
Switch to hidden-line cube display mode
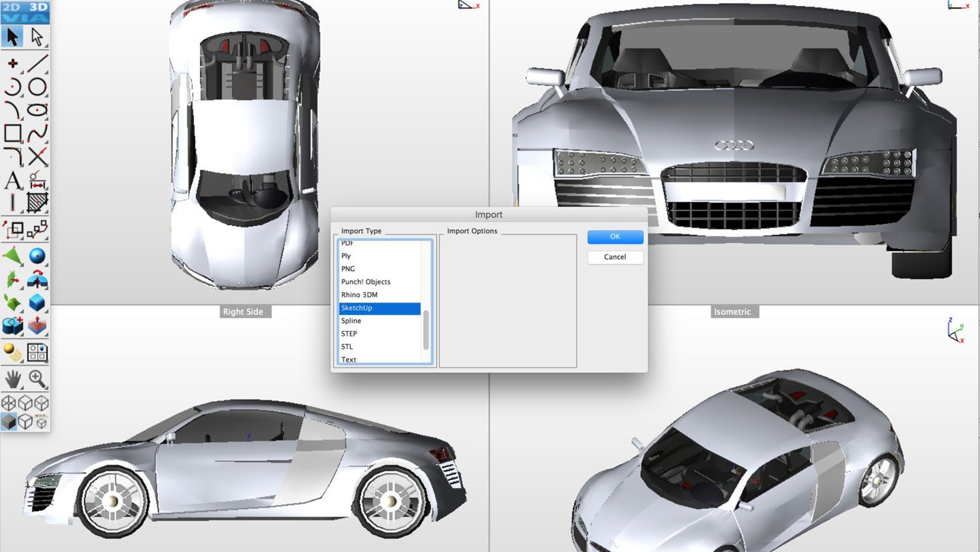[25, 422]
